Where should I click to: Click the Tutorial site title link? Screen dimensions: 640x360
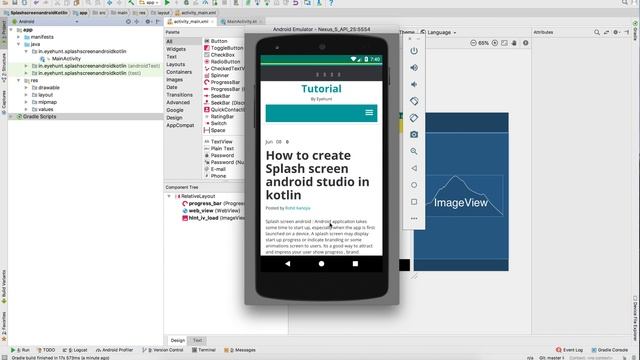(321, 89)
